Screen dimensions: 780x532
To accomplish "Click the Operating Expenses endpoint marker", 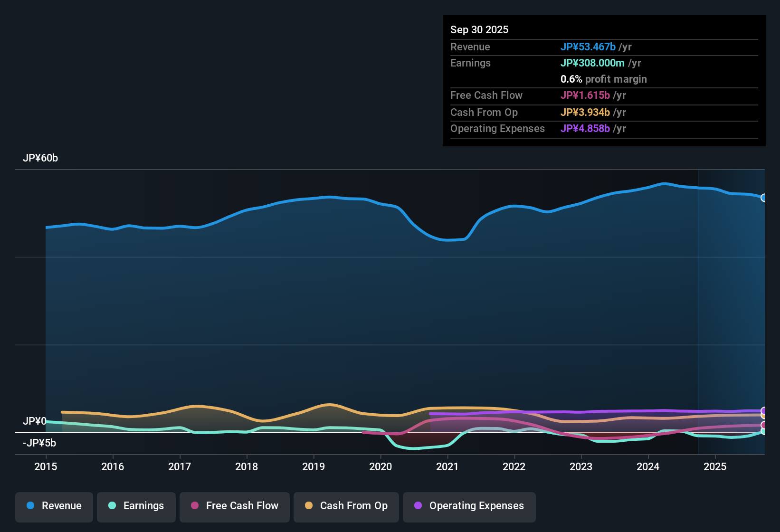I will tap(763, 409).
